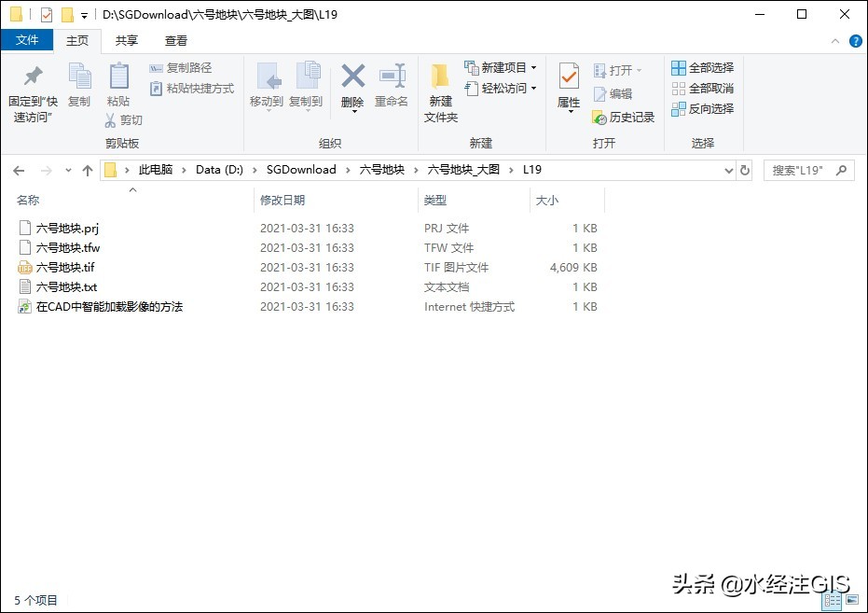
Task: Click the Rename (重命名) icon
Action: [392, 77]
